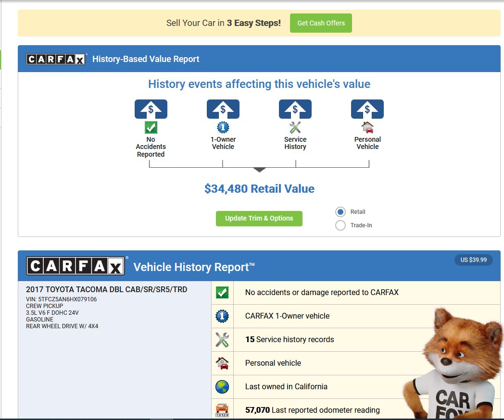Click the dollar arrow icon above 1-Owner Vehicle

pyautogui.click(x=223, y=109)
